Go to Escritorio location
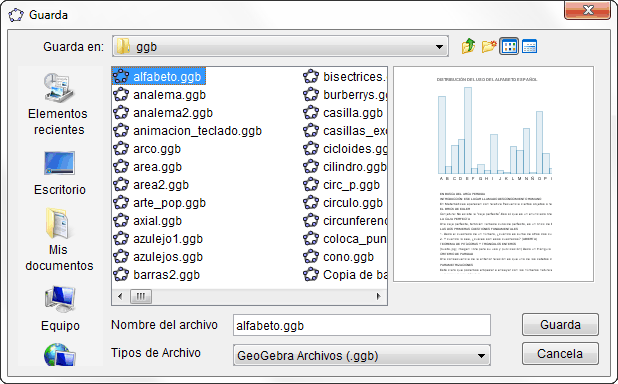The height and width of the screenshot is (384, 618). pos(60,173)
